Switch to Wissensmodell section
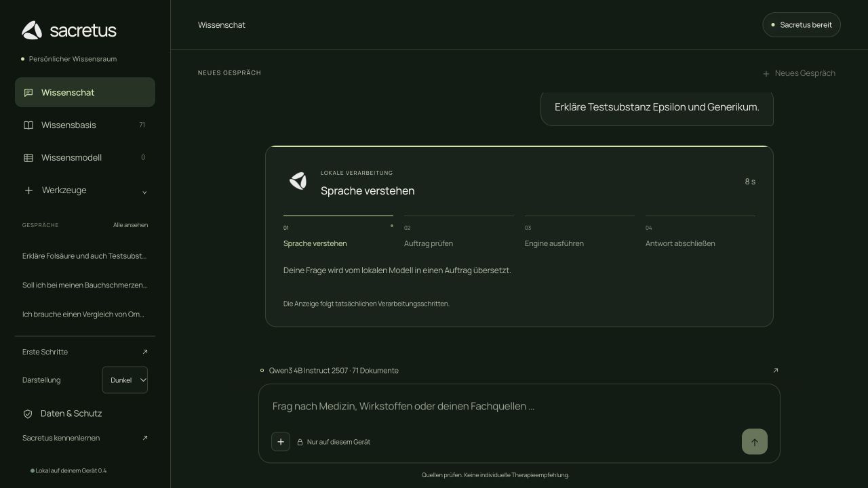The width and height of the screenshot is (868, 488). click(85, 157)
